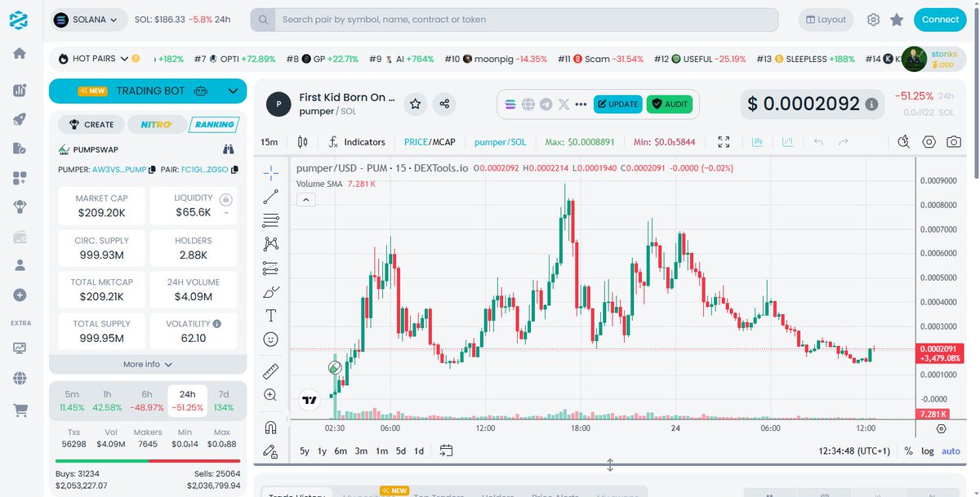Enter fullscreen chart mode
The width and height of the screenshot is (980, 497).
(724, 142)
